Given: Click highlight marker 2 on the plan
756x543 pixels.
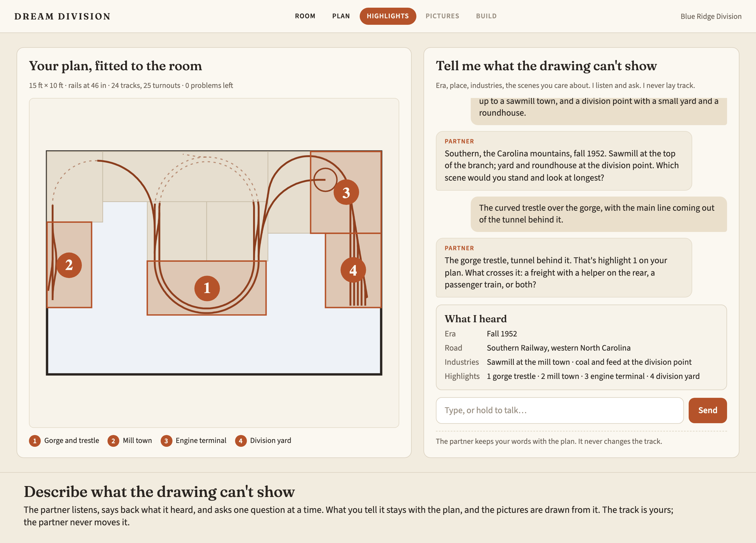Looking at the screenshot, I should tap(69, 265).
